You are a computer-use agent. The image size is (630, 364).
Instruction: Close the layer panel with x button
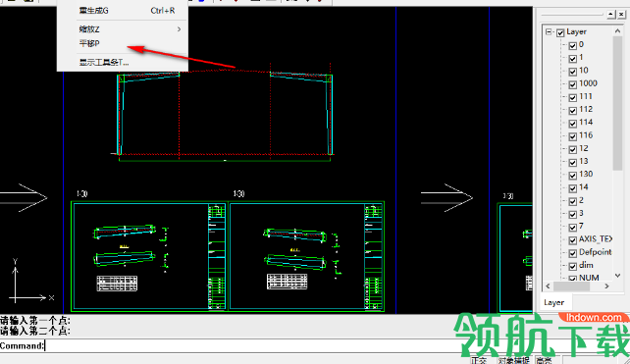[621, 15]
